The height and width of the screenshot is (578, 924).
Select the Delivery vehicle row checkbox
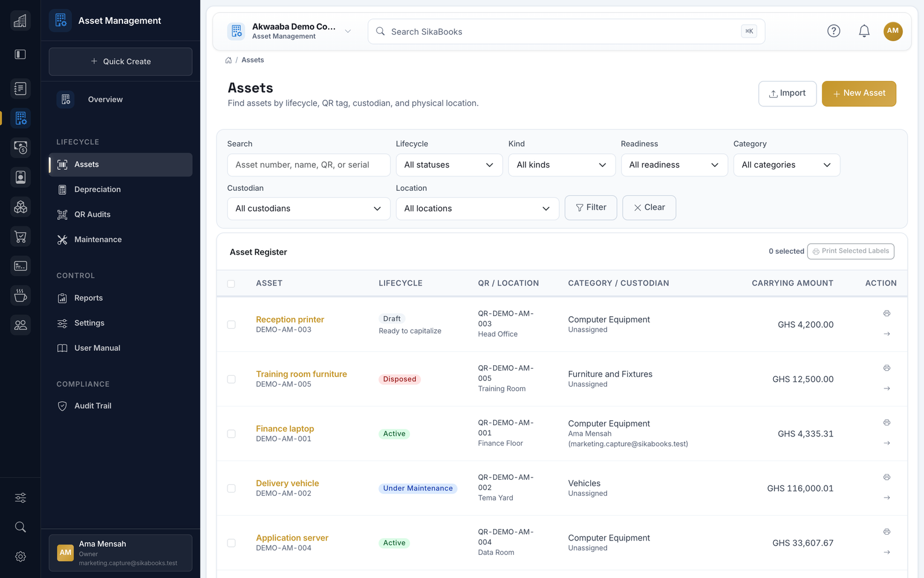(231, 488)
